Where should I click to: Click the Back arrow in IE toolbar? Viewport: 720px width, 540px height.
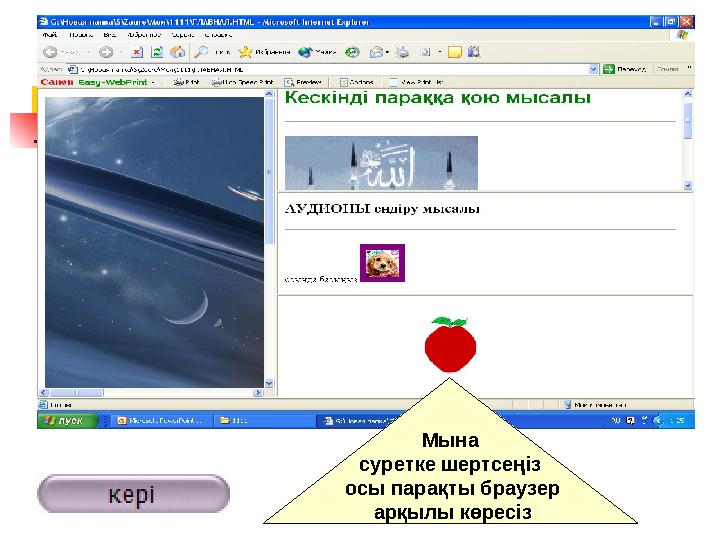click(x=50, y=52)
